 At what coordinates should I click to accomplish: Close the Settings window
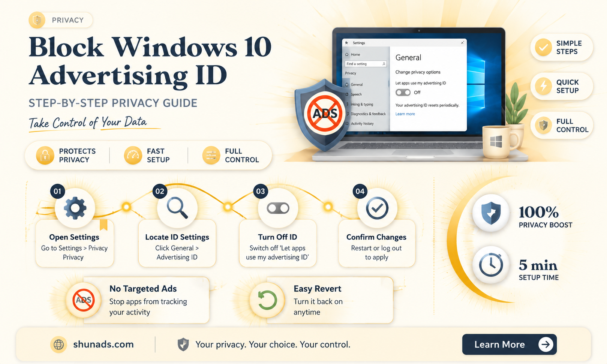[462, 43]
